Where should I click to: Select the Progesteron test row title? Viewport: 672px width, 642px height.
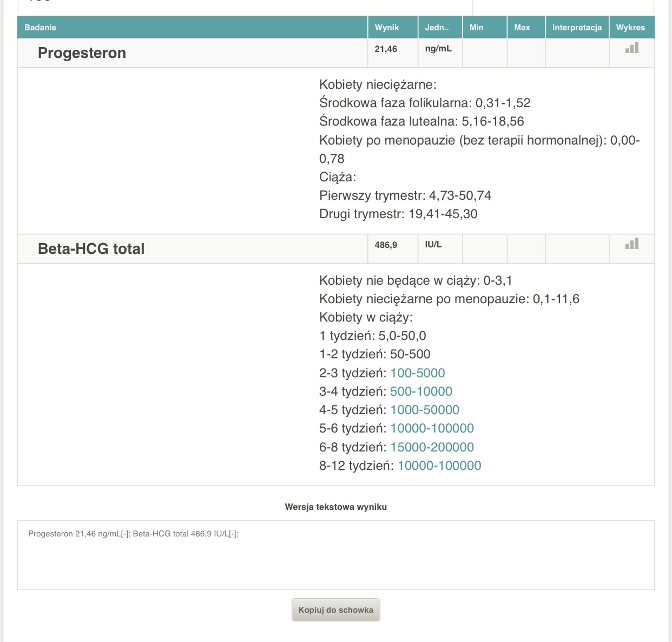82,53
